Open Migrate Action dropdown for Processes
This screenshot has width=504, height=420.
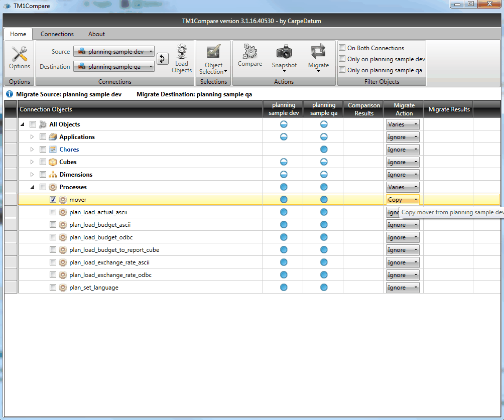click(403, 187)
